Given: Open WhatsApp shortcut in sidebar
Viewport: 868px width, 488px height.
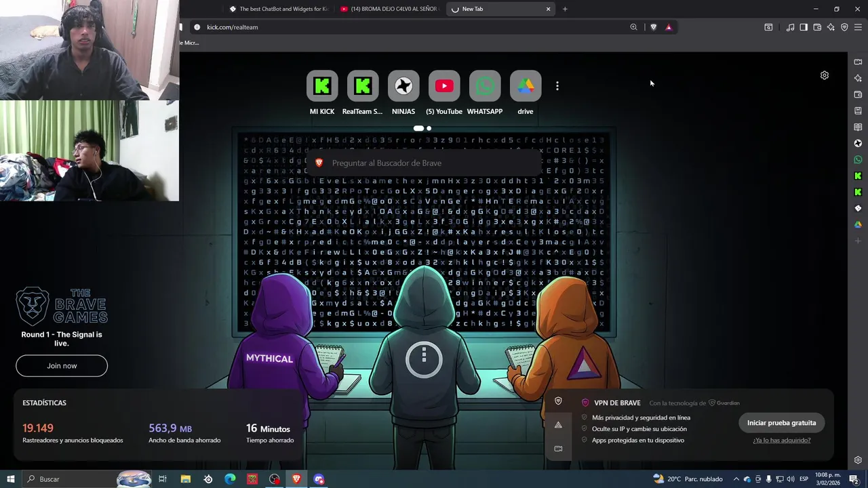Looking at the screenshot, I should (858, 159).
